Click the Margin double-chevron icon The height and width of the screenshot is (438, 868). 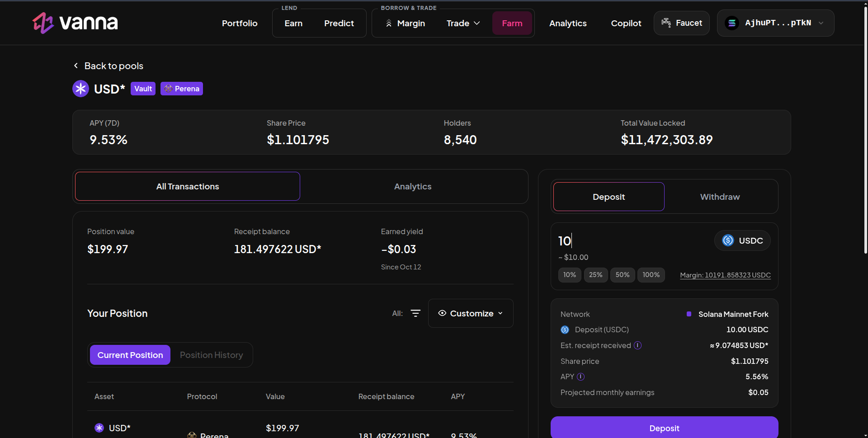(x=389, y=23)
